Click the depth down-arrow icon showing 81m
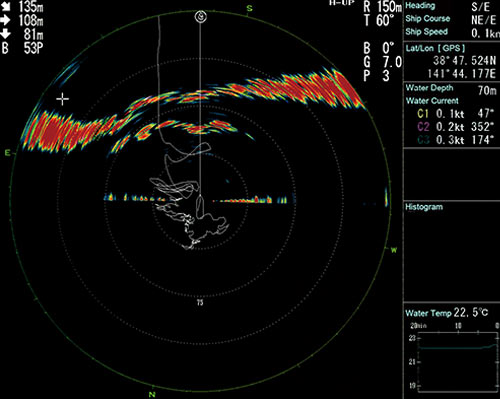This screenshot has height=399, width=500. click(6, 34)
